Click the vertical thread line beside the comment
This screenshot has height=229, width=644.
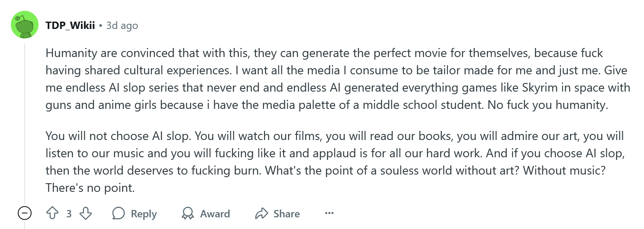coord(25,121)
